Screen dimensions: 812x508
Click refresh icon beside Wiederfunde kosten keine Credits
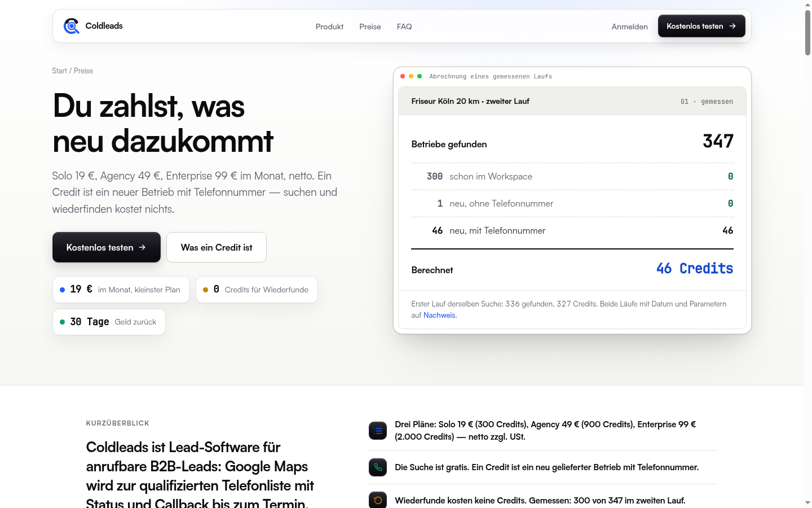[378, 500]
